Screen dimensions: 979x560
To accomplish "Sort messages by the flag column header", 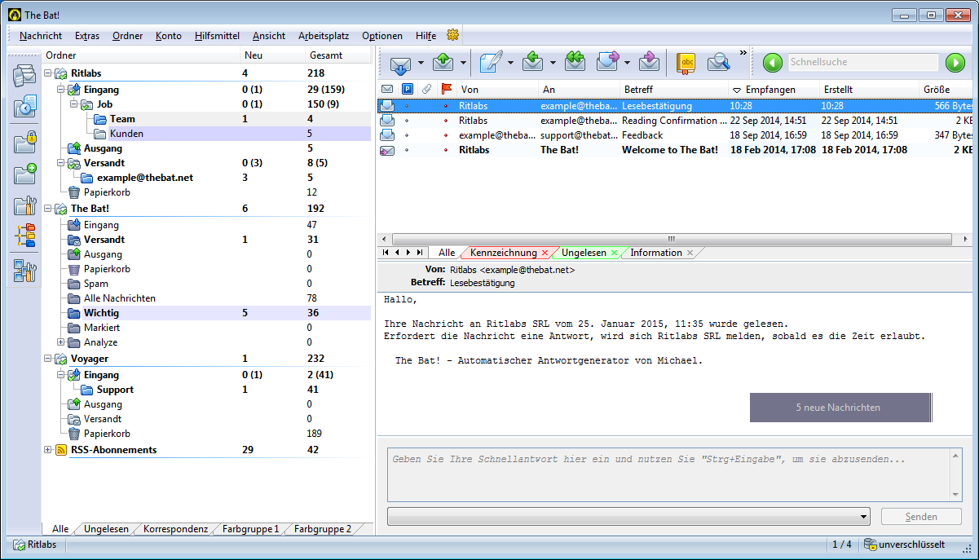I will [x=445, y=89].
